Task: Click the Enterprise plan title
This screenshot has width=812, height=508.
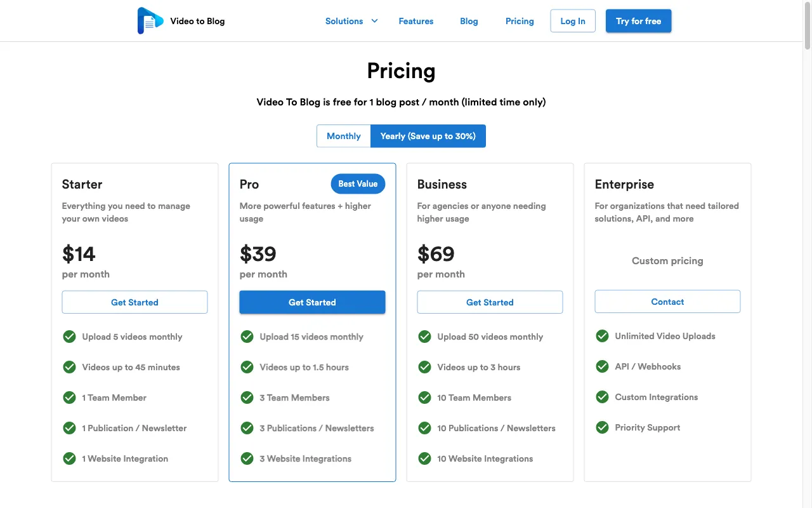Action: point(624,184)
